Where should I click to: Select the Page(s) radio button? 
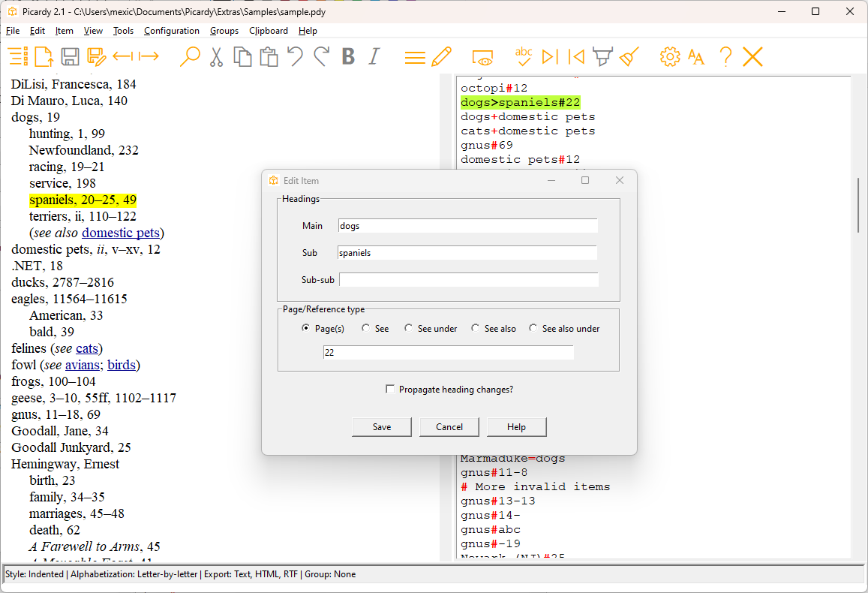click(305, 328)
